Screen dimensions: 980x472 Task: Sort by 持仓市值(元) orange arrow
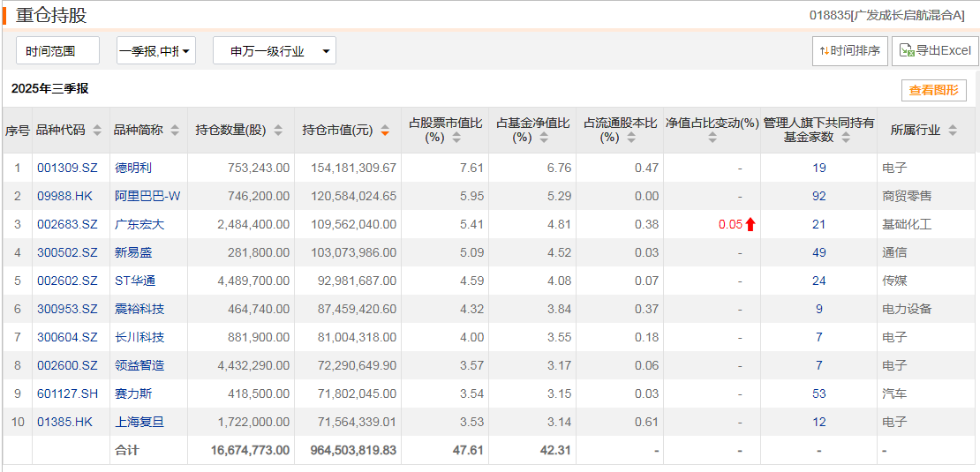385,131
